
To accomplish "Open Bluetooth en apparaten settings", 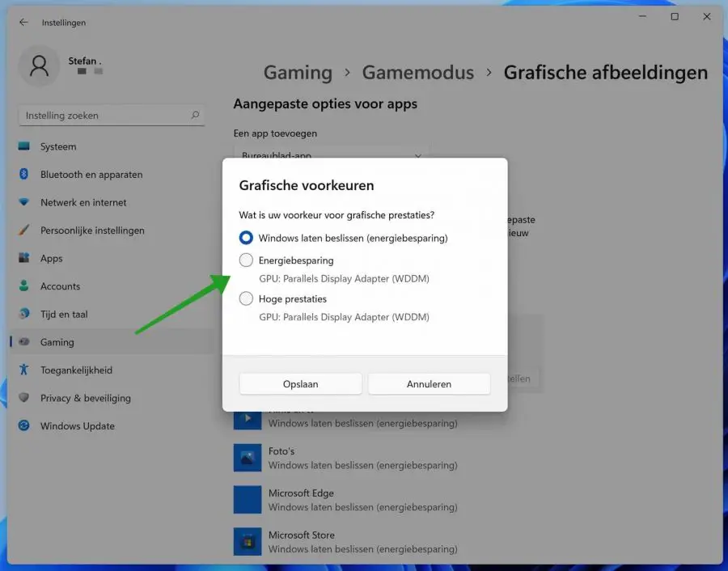I will pos(112,174).
